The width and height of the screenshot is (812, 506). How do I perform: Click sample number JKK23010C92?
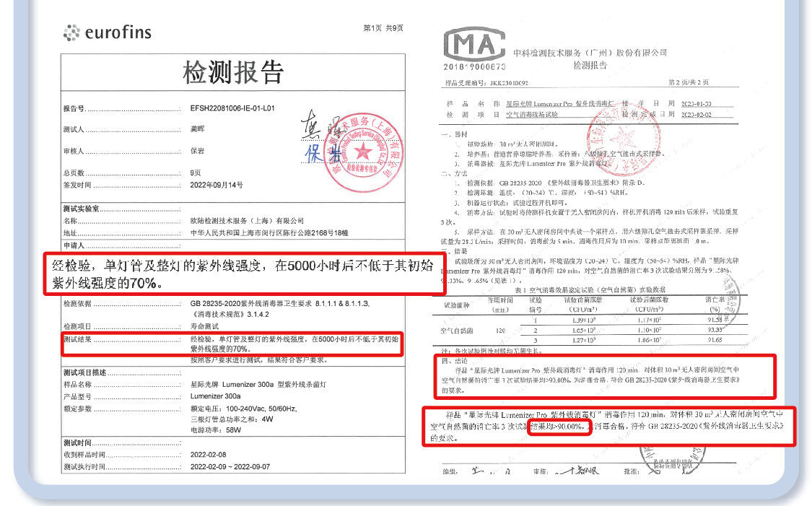(509, 83)
